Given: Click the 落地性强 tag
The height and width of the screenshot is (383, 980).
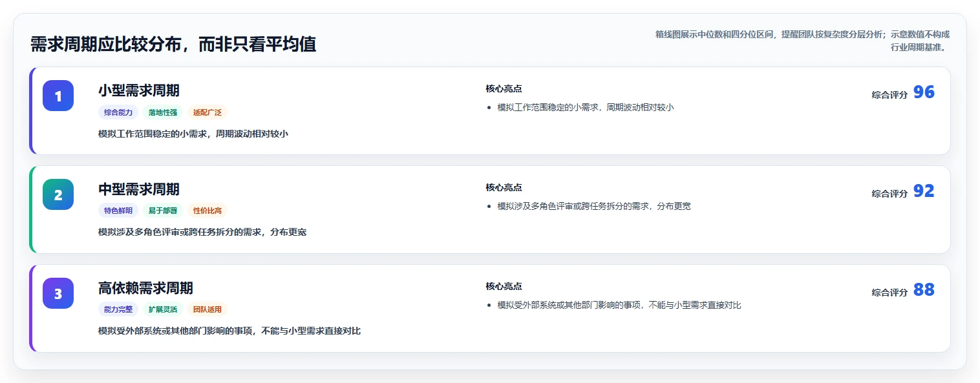Looking at the screenshot, I should (x=163, y=112).
